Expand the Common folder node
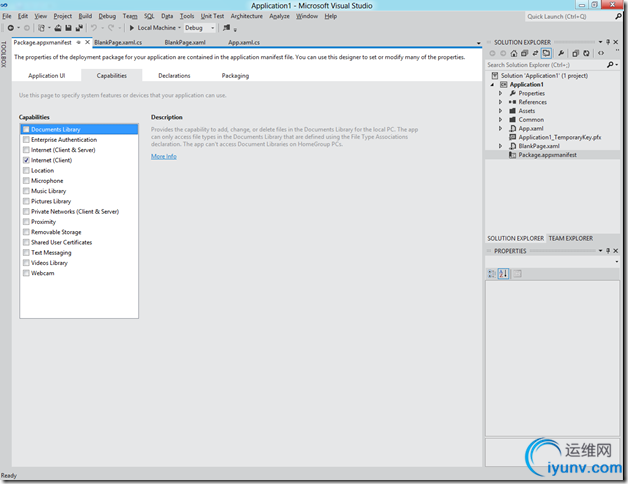 pos(500,120)
